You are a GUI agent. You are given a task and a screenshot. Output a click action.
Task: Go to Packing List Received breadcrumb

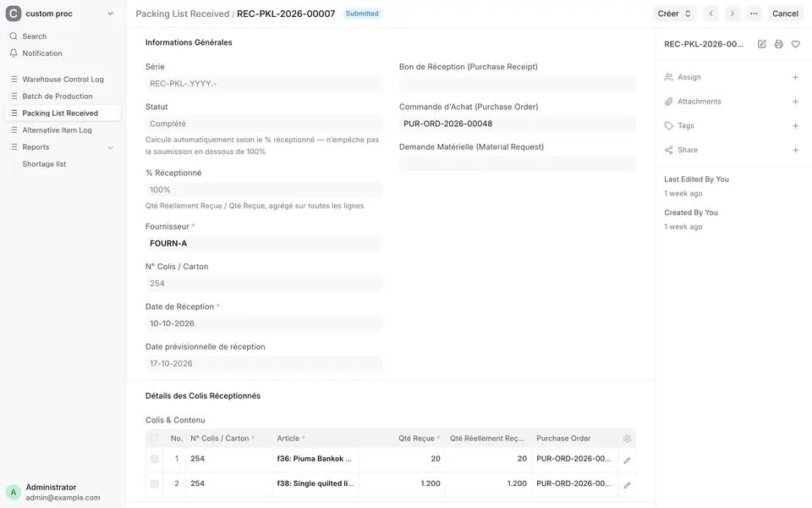183,14
